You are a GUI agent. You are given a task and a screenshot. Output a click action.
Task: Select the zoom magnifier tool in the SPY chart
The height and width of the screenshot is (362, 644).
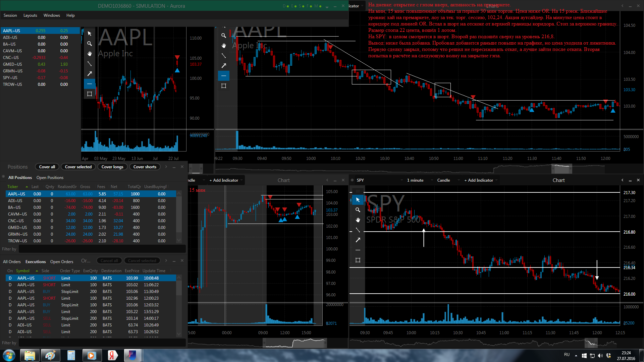coord(358,210)
